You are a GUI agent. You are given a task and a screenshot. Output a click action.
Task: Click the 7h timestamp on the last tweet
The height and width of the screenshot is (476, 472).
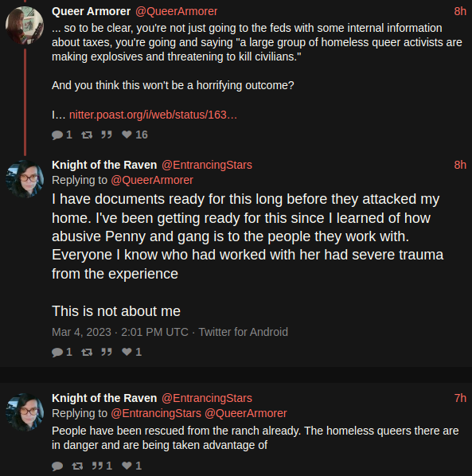pyautogui.click(x=460, y=398)
